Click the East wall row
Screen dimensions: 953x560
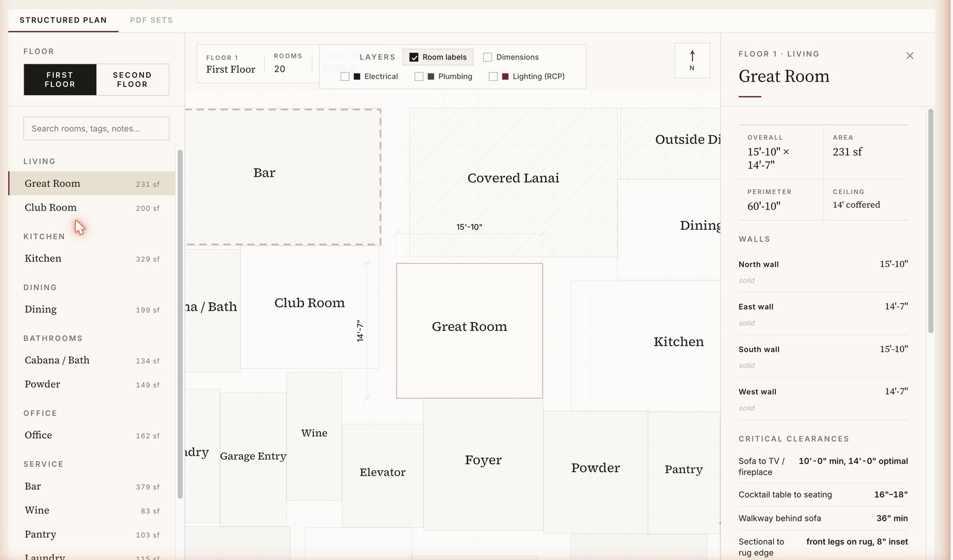[823, 314]
